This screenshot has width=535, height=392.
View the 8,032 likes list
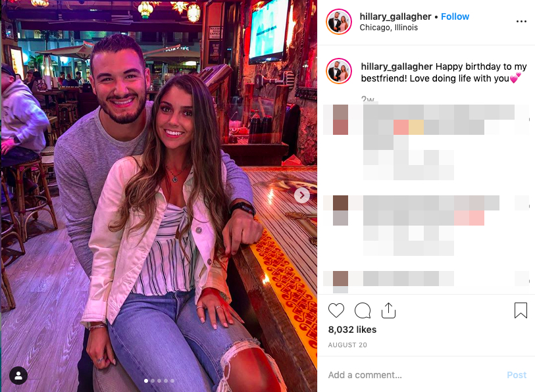click(x=352, y=330)
